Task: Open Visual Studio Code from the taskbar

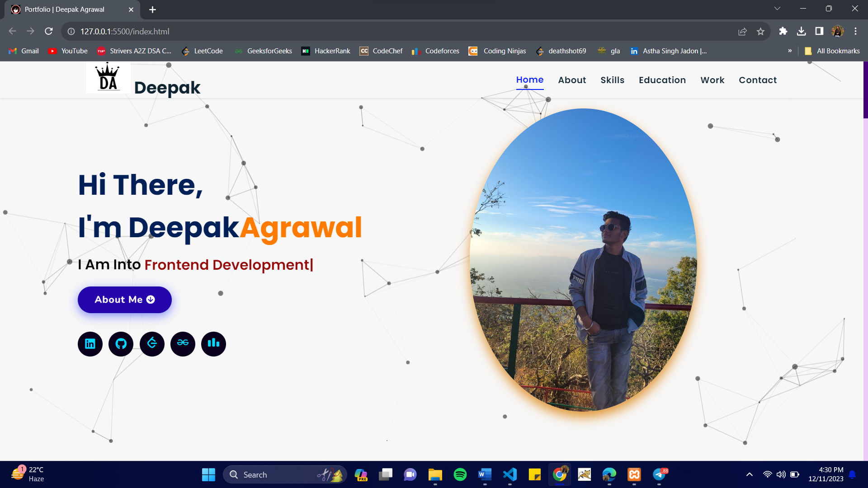Action: pos(509,474)
